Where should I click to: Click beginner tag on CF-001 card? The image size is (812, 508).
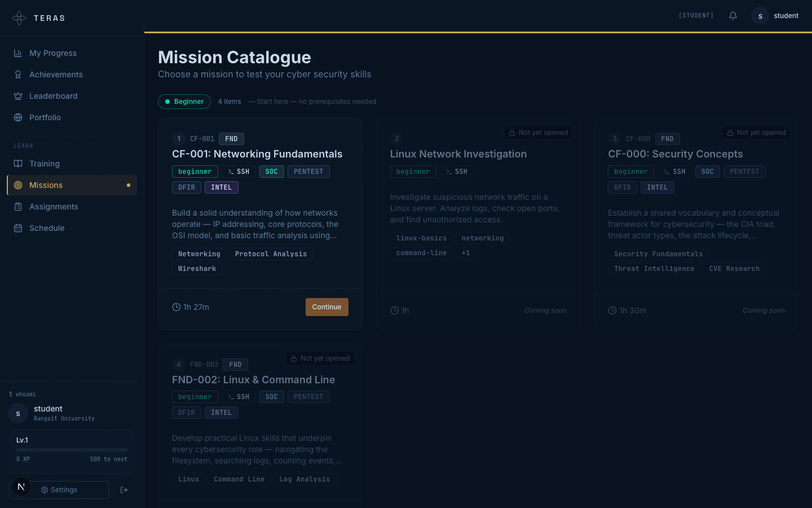click(195, 172)
